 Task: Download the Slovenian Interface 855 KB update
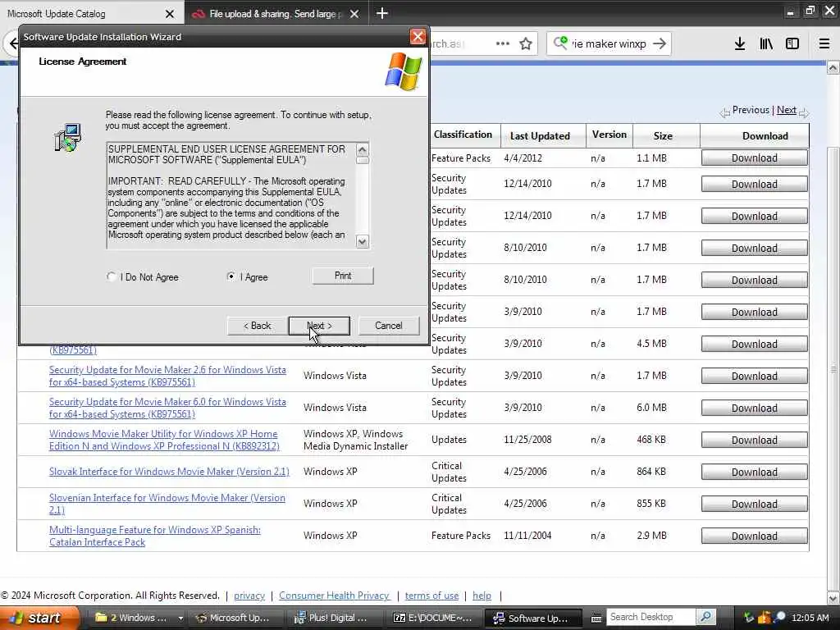755,504
